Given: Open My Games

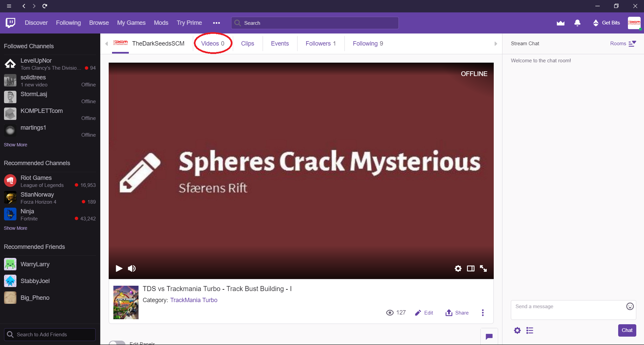Looking at the screenshot, I should 131,23.
